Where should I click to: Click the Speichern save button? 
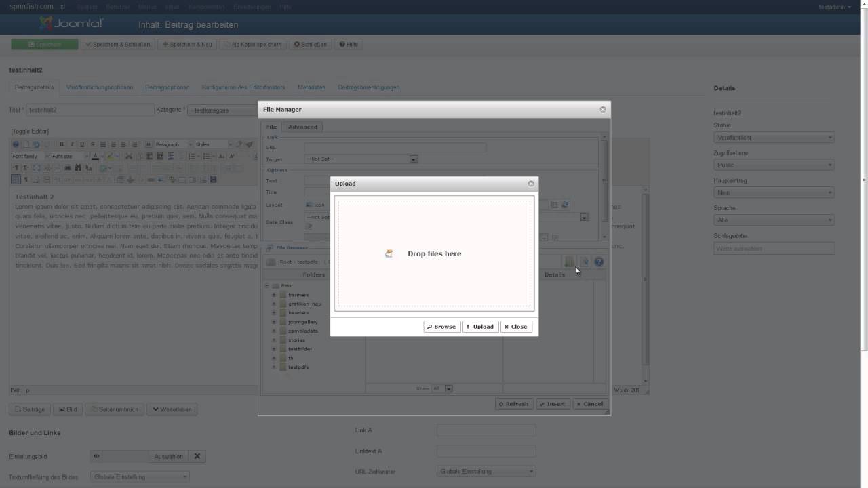coord(45,45)
